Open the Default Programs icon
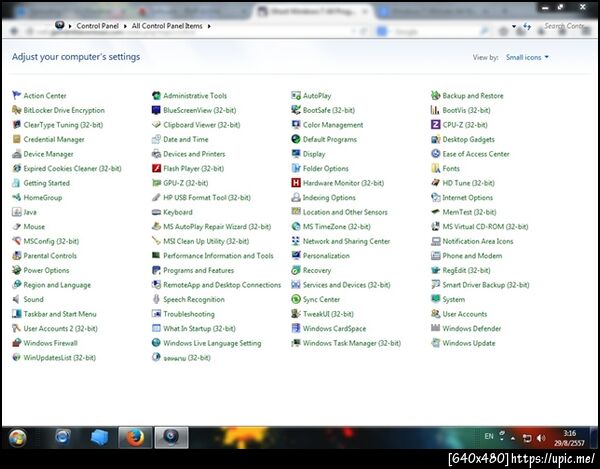This screenshot has width=600, height=469. click(x=296, y=139)
